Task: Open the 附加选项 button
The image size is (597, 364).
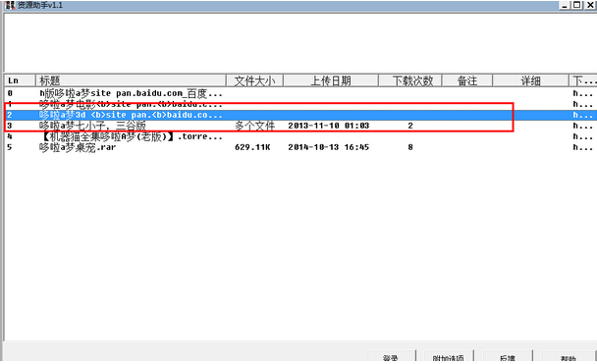Action: [x=448, y=357]
